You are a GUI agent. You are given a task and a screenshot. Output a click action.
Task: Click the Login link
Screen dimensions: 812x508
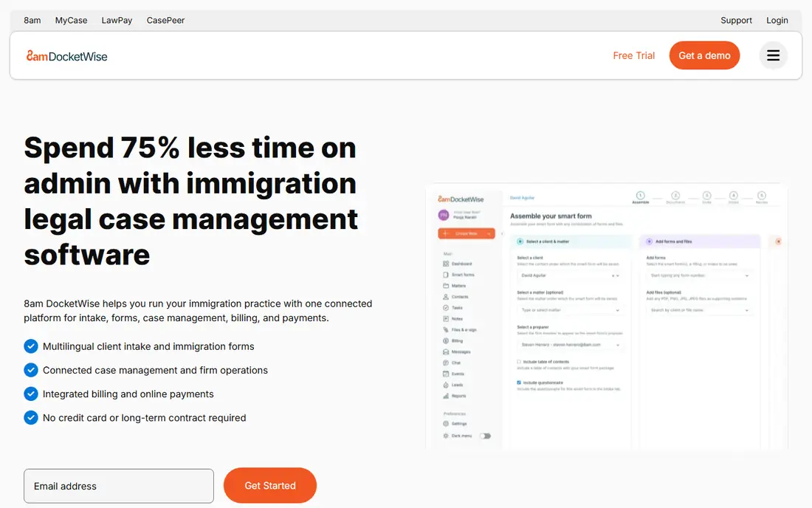click(777, 20)
